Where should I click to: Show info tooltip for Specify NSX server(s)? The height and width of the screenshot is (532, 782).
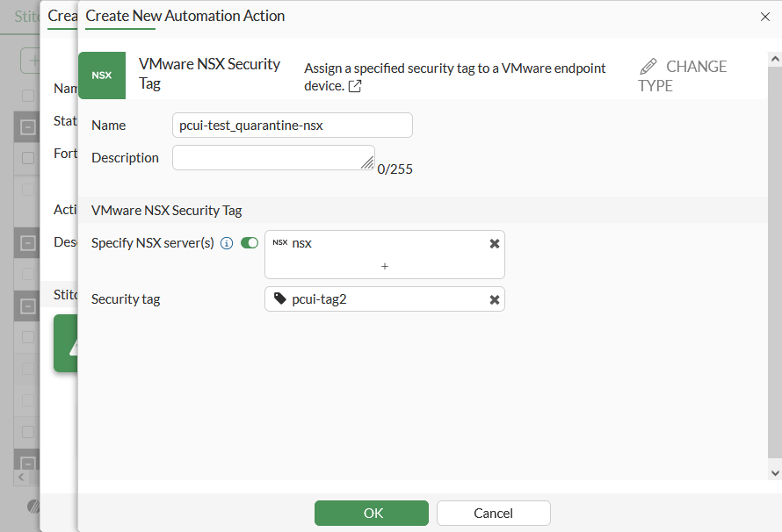click(x=227, y=243)
